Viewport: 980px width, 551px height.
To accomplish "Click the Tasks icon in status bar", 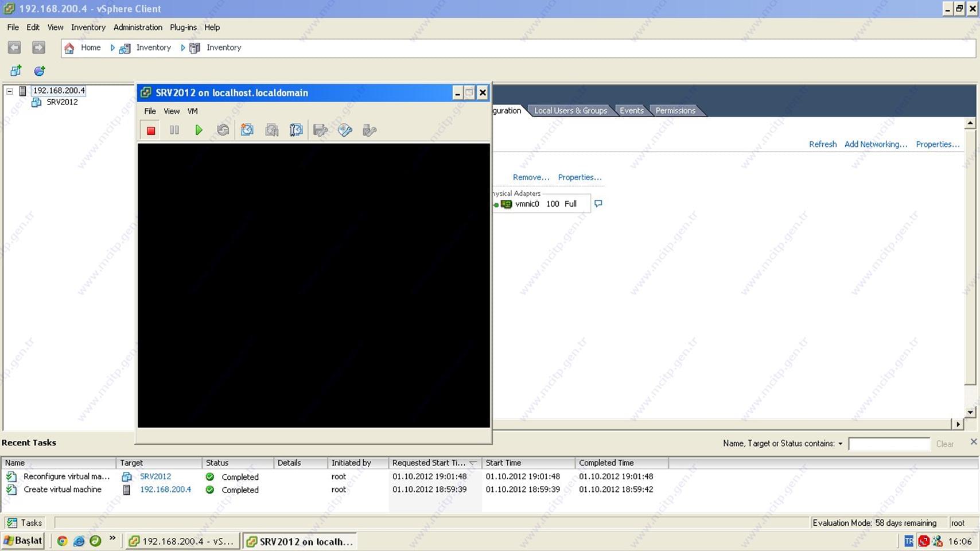I will point(11,523).
